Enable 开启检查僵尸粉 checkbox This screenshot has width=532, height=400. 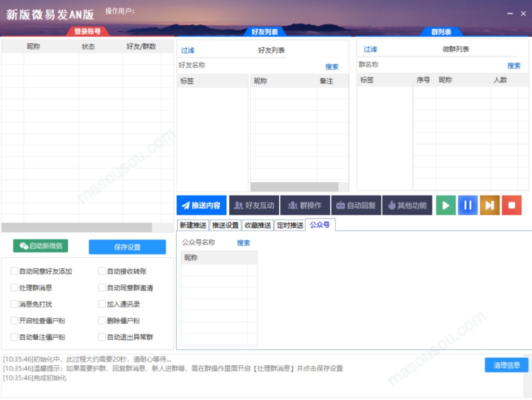(14, 320)
